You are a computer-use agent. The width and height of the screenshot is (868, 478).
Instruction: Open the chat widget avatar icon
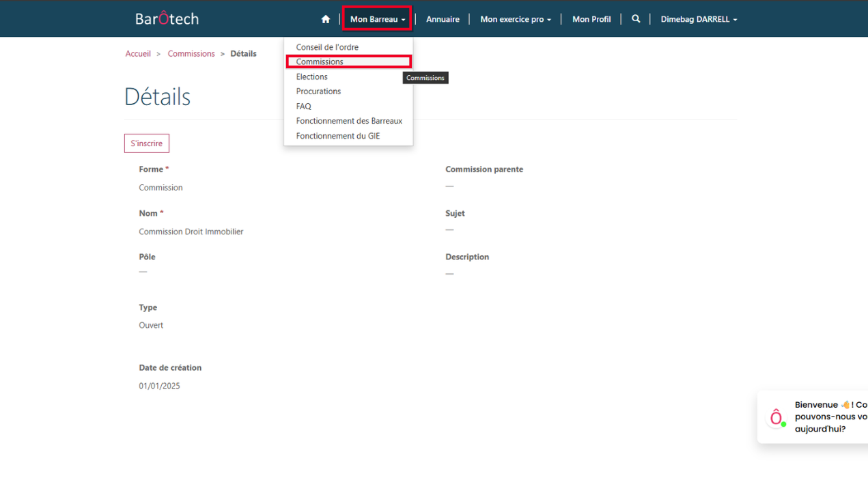click(776, 417)
